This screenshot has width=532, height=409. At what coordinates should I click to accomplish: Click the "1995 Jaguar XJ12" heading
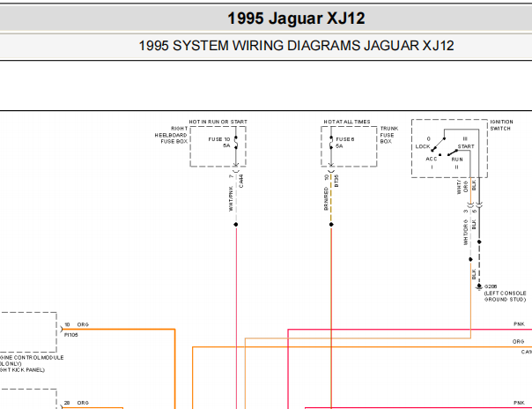coord(296,19)
